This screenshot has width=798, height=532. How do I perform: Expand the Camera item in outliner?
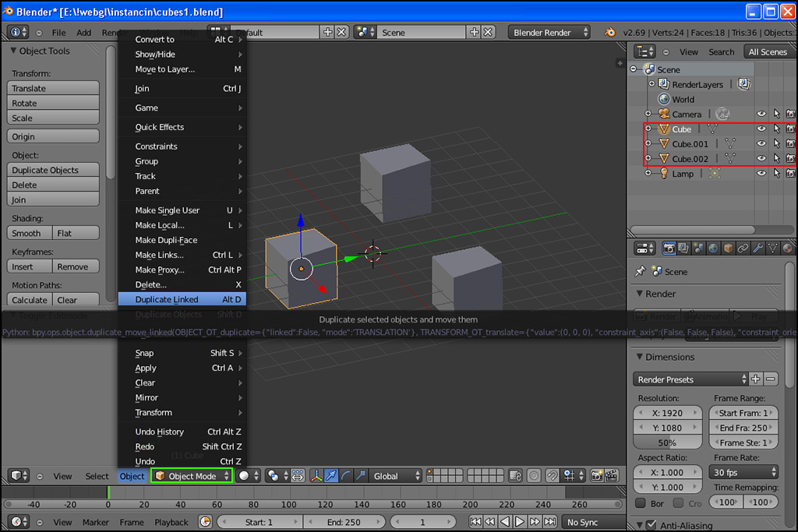click(x=648, y=115)
